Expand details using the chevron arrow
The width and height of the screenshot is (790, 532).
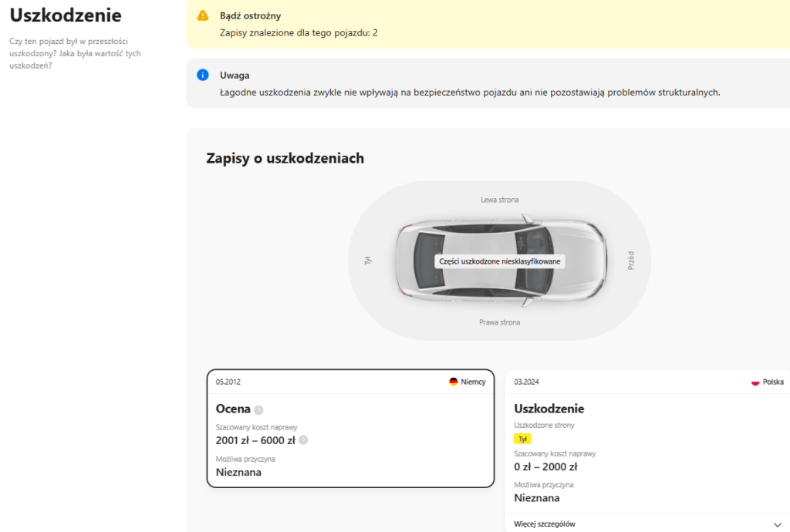776,524
